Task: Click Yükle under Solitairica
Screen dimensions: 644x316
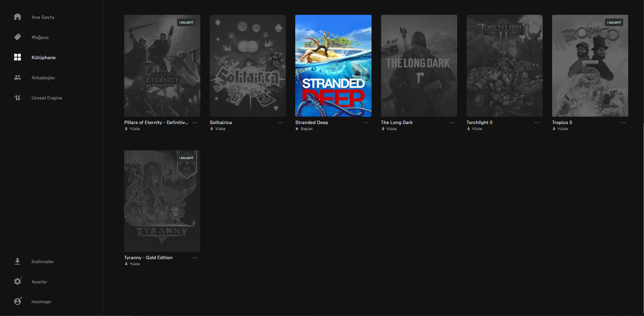Action: (x=220, y=129)
